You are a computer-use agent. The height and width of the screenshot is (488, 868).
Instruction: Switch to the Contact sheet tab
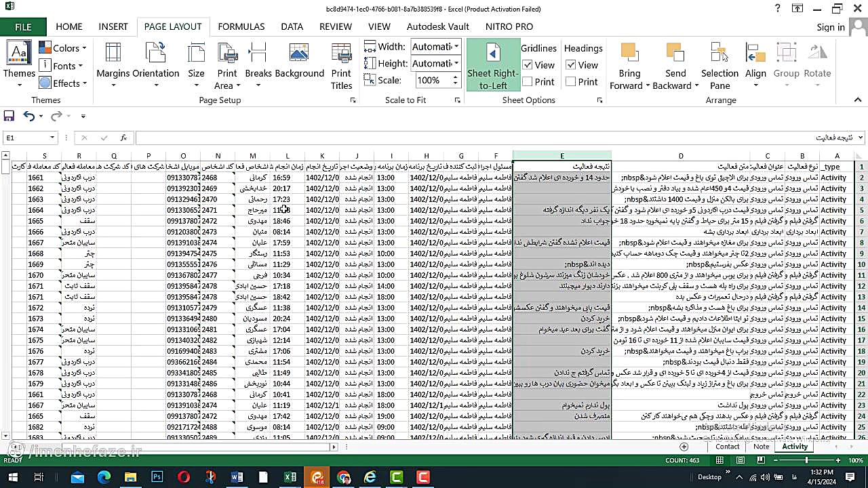point(727,447)
